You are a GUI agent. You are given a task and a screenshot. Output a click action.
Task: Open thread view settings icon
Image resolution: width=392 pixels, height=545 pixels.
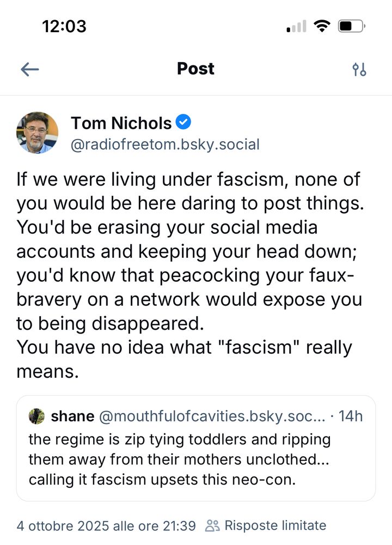tap(359, 69)
